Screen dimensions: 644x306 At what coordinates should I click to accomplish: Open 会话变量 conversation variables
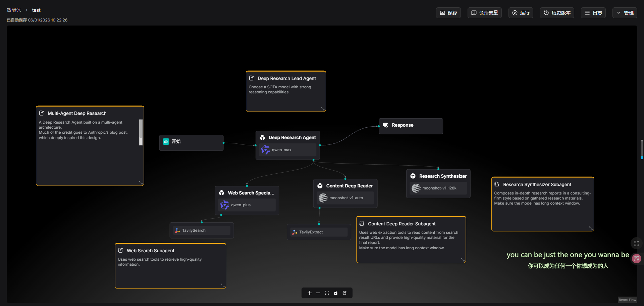[484, 13]
